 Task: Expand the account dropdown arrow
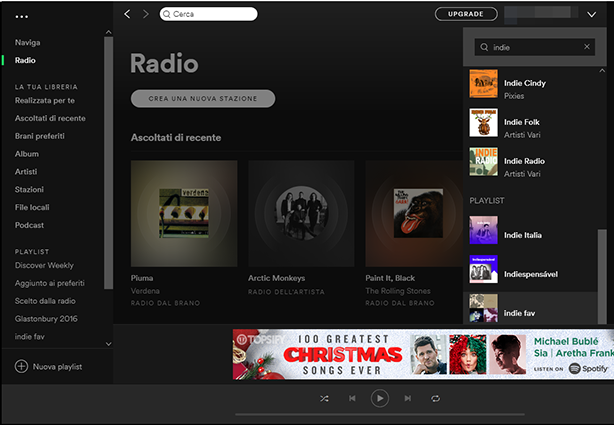(x=591, y=14)
